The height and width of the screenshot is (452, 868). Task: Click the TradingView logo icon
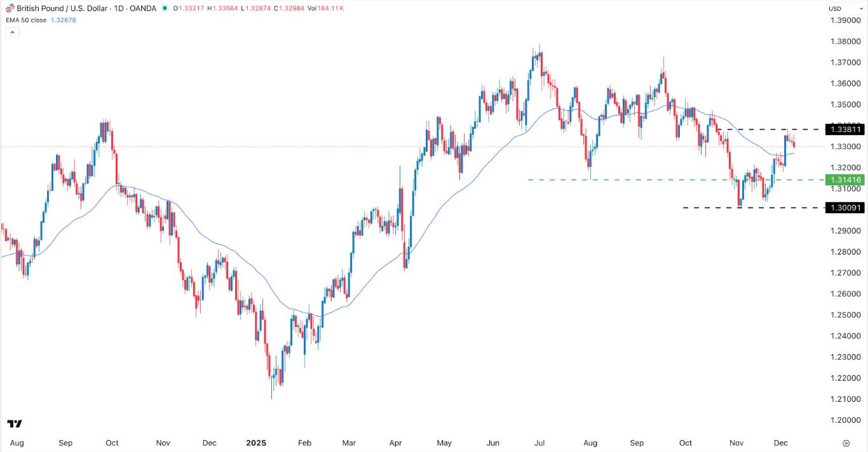pyautogui.click(x=15, y=423)
